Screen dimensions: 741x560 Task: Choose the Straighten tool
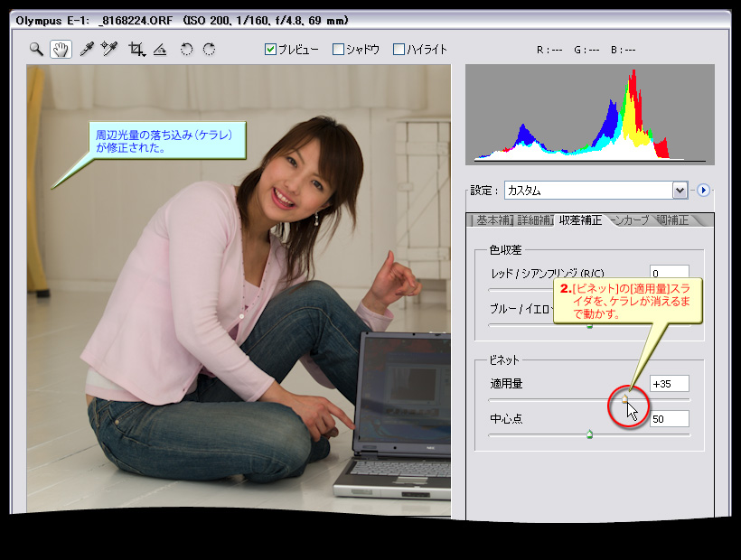pos(160,49)
